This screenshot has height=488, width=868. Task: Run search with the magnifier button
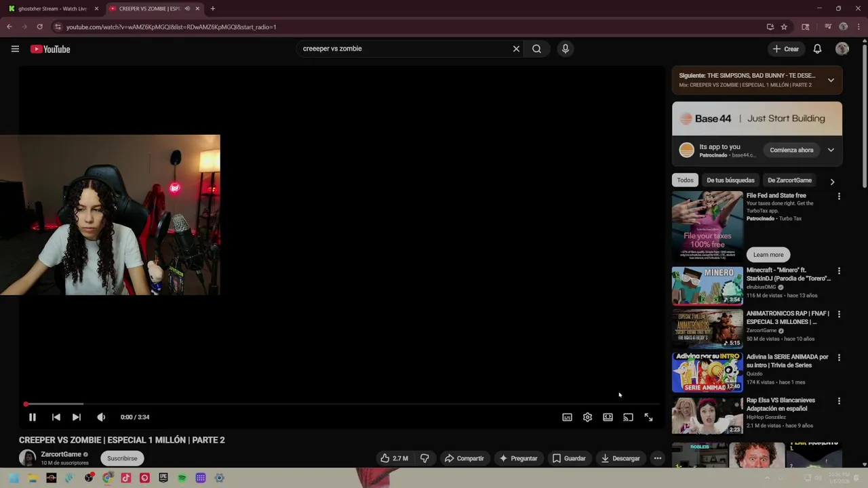coord(536,49)
